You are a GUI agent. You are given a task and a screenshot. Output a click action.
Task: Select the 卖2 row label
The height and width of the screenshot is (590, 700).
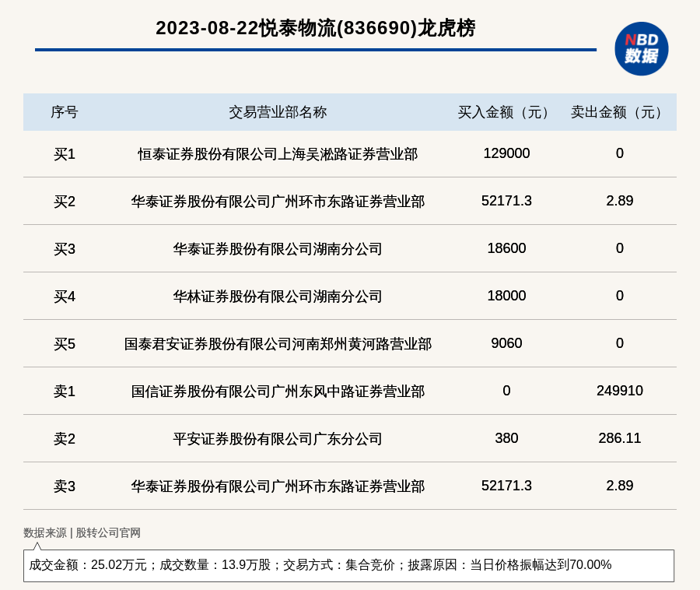coord(65,438)
